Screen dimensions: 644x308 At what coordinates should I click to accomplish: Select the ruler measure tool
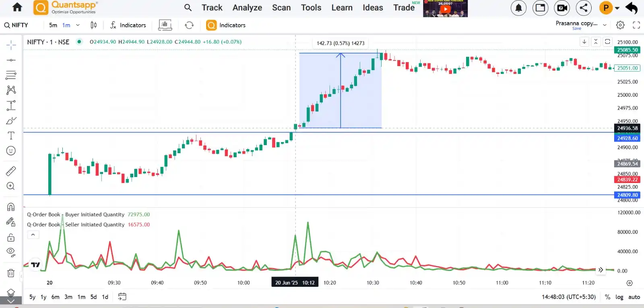pyautogui.click(x=11, y=171)
